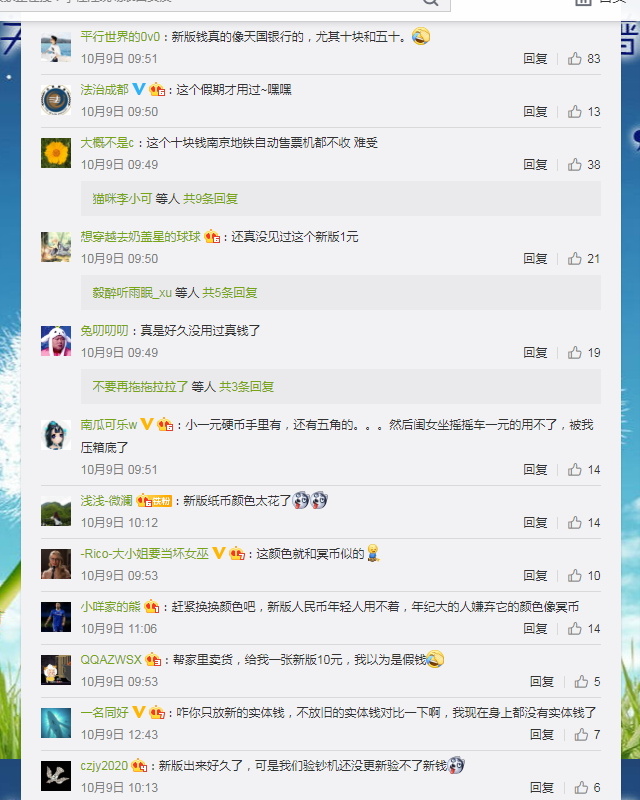Image resolution: width=640 pixels, height=800 pixels.
Task: Open 猫咪李小可 profile link
Action: click(x=122, y=198)
